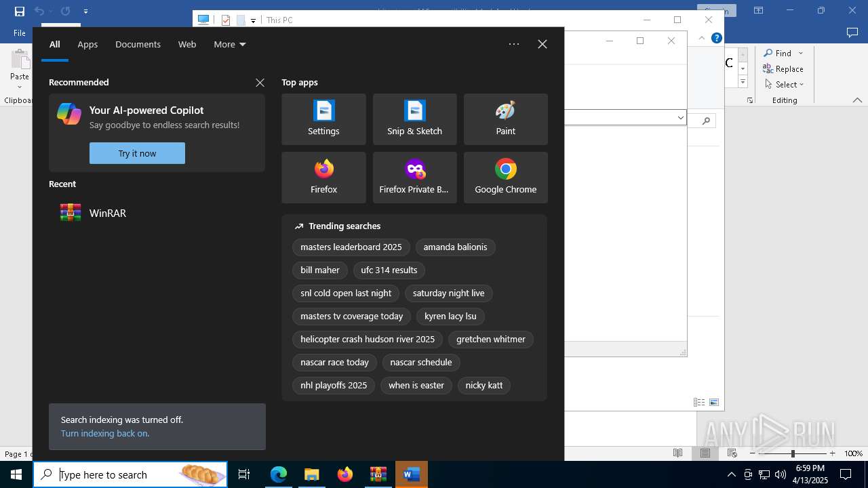
Task: Expand Explorer address bar dropdown
Action: coord(680,118)
